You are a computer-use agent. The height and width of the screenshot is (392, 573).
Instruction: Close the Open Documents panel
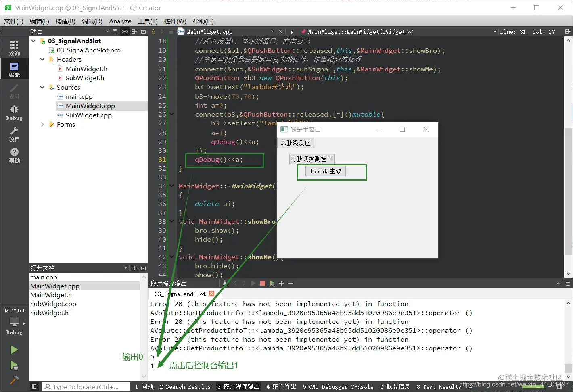(x=143, y=268)
